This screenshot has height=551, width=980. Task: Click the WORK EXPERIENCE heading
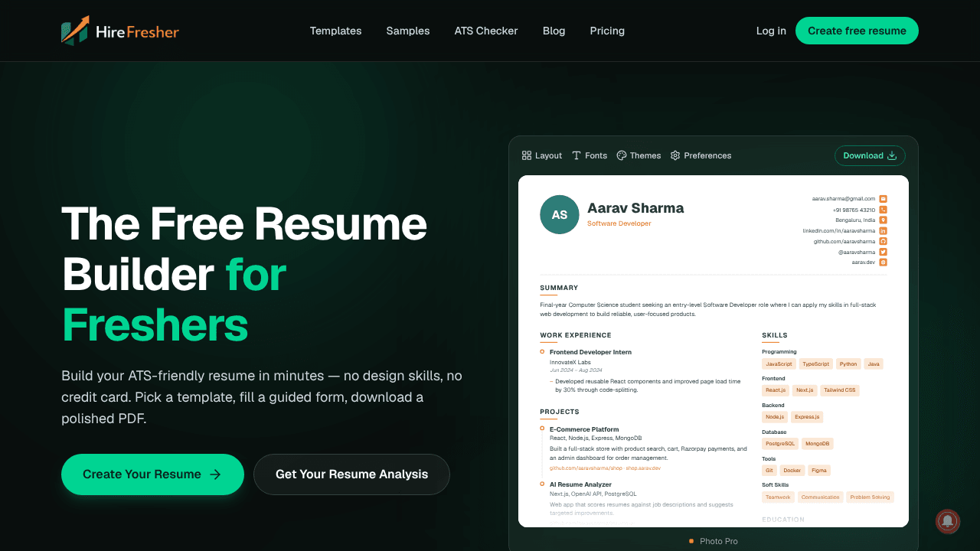(576, 335)
